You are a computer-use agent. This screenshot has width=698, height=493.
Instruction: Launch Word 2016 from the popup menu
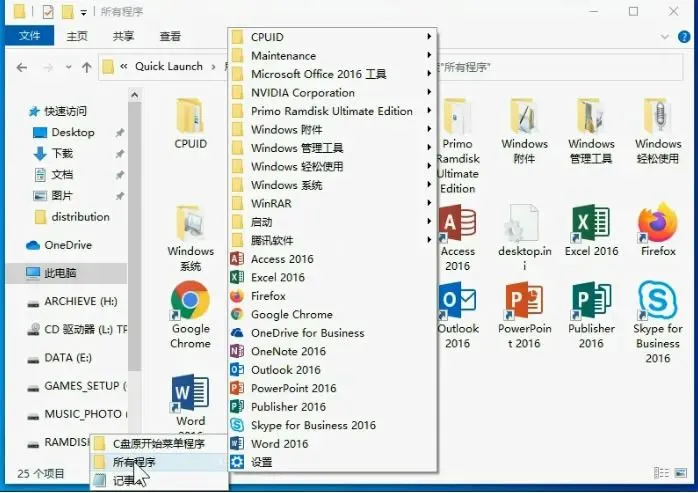(332, 444)
